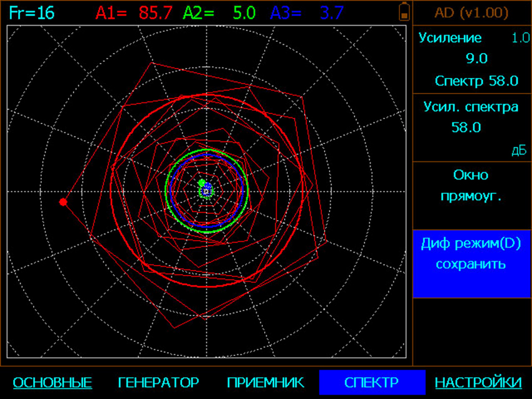Go to the ПРИЕМНИК tab
Screen dimensions: 532x399
pyautogui.click(x=265, y=382)
